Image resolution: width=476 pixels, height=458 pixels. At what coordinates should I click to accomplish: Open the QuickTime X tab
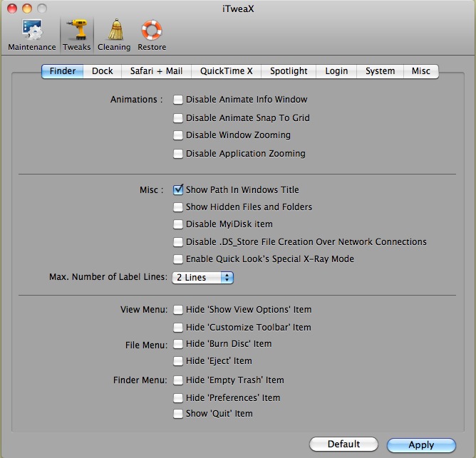pyautogui.click(x=226, y=71)
